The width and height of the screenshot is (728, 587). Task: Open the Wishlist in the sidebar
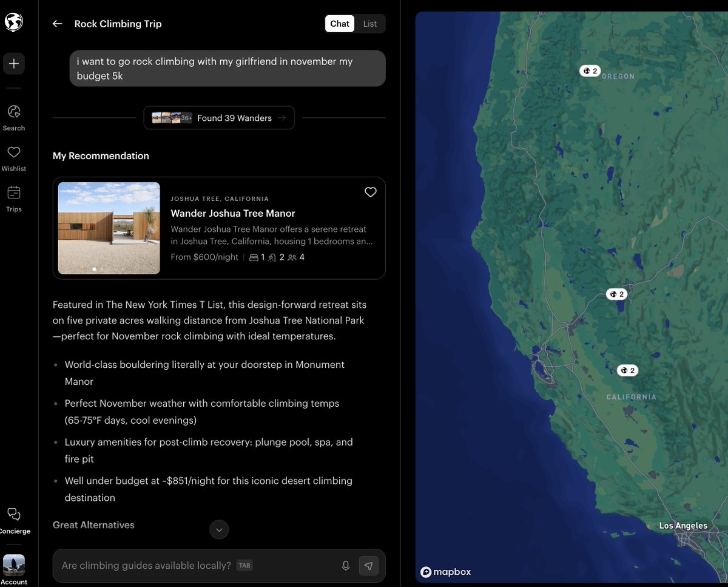[14, 158]
